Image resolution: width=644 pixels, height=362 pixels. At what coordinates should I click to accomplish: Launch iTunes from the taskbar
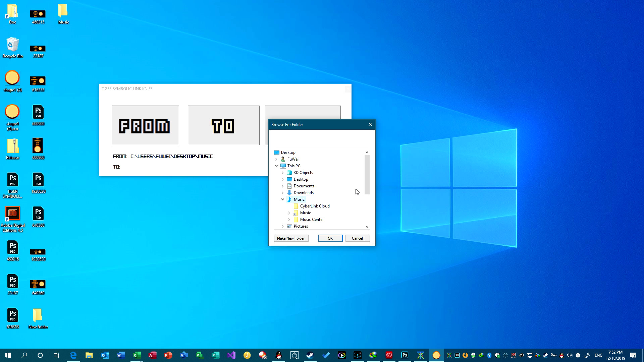coord(247,355)
